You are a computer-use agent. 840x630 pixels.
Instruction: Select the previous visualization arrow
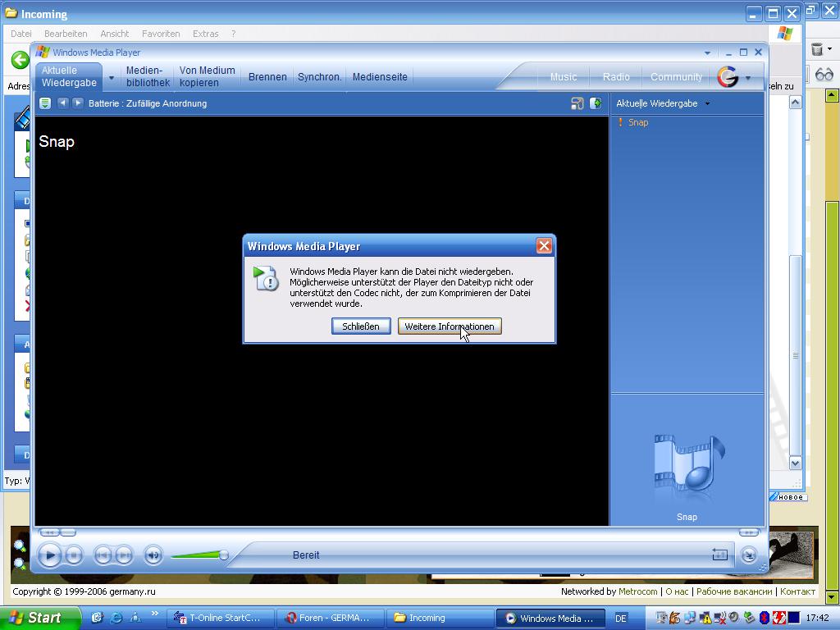tap(62, 103)
